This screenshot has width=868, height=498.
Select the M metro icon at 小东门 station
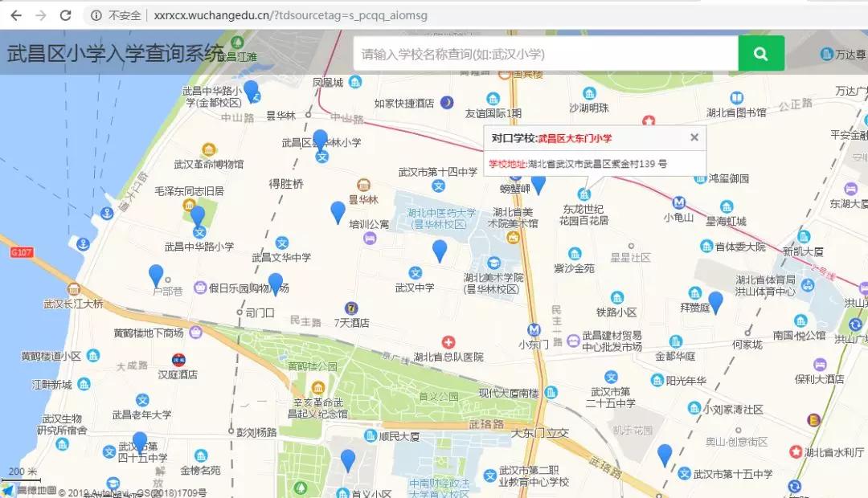pos(534,329)
